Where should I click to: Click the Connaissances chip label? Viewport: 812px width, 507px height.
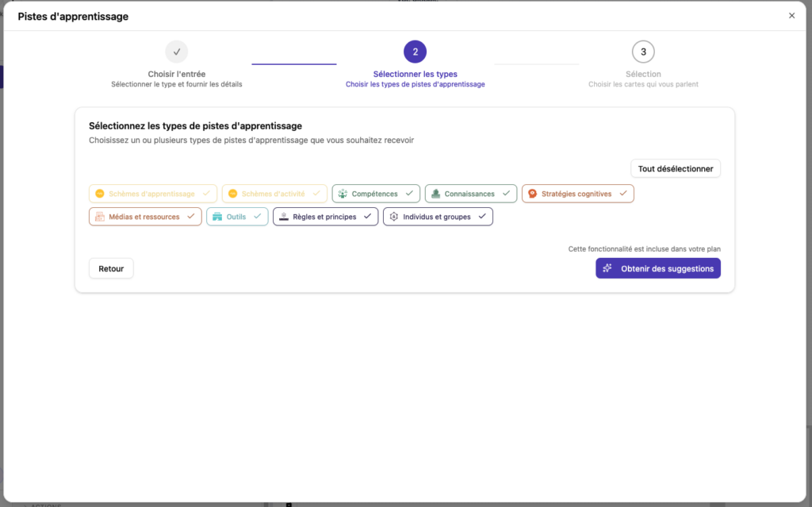coord(469,194)
